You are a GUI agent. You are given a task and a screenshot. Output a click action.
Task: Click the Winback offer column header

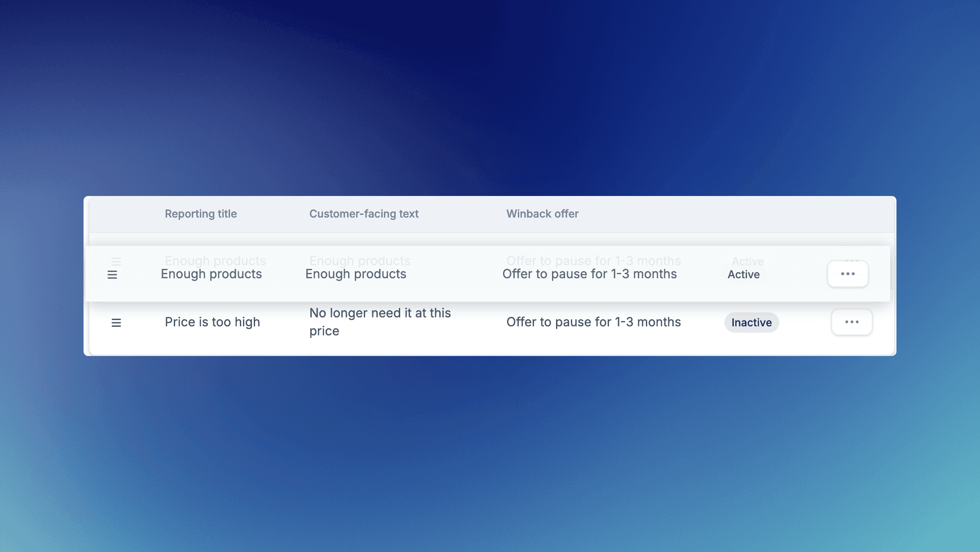(x=542, y=214)
